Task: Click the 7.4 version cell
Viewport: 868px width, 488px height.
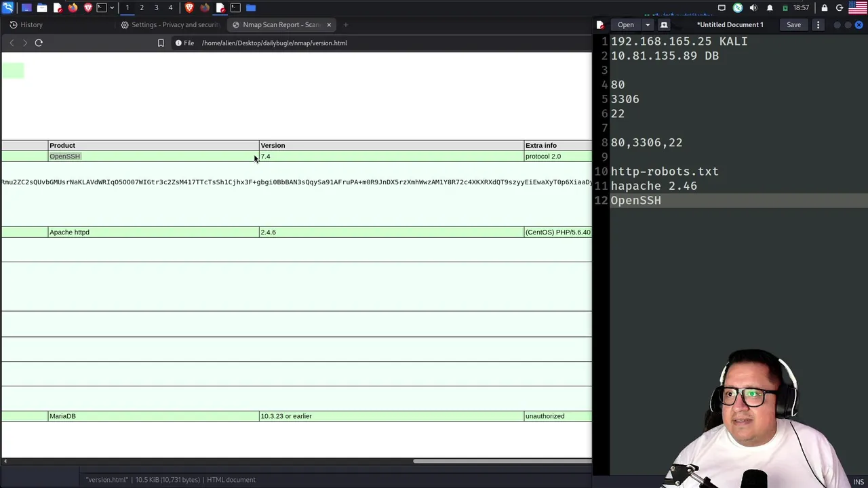Action: [x=391, y=157]
